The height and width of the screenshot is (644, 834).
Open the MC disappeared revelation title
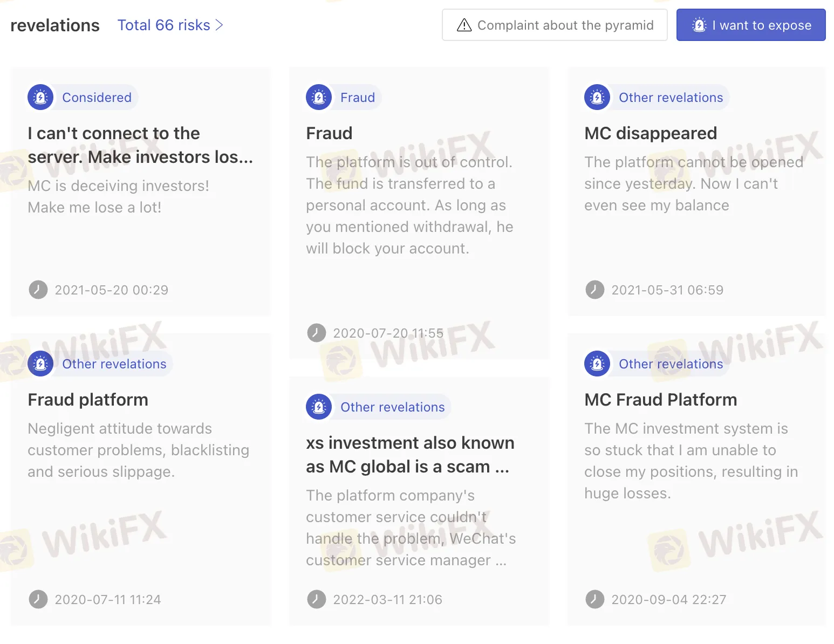click(x=651, y=133)
